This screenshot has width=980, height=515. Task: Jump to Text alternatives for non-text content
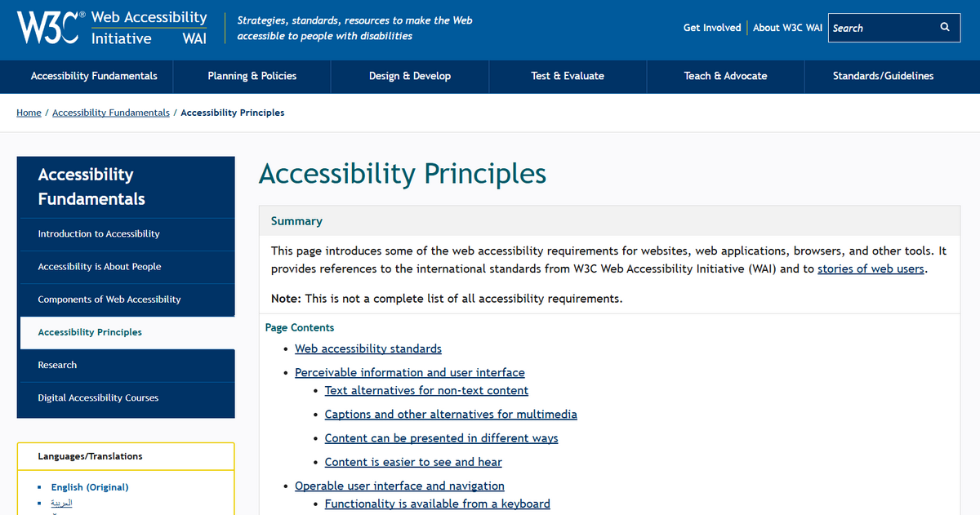(426, 391)
